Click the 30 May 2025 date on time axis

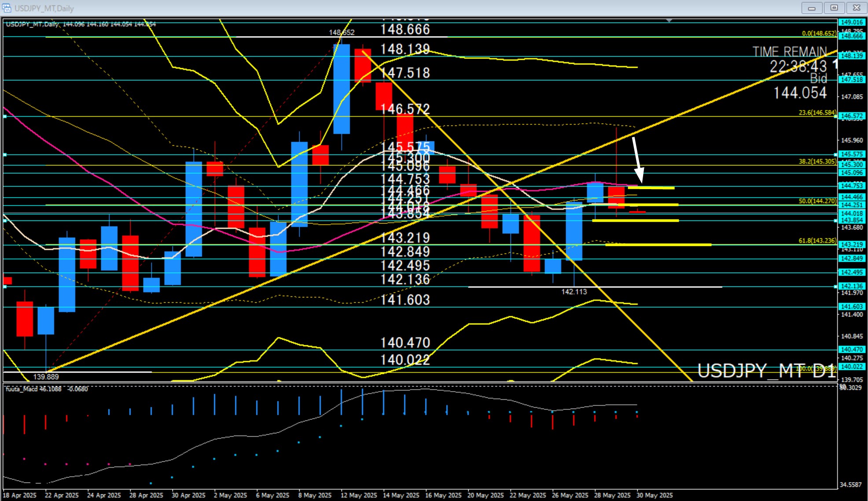(x=655, y=495)
